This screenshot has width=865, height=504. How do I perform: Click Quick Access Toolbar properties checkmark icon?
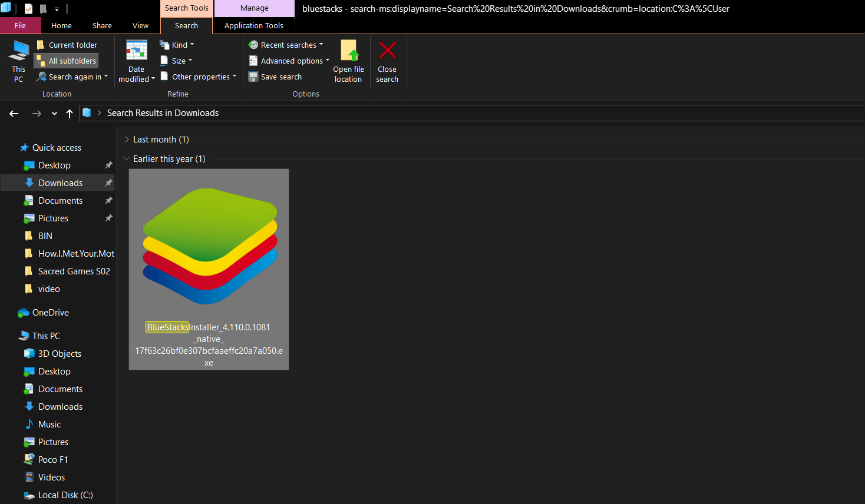28,8
